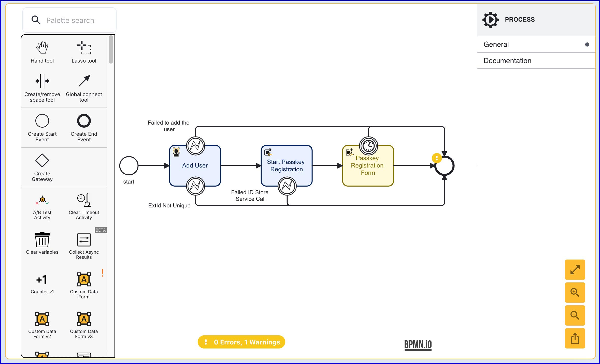Choose the Collect Async Results element

click(x=84, y=246)
